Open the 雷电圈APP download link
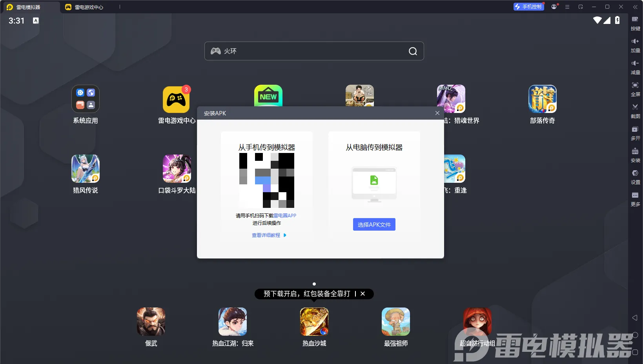 (285, 215)
